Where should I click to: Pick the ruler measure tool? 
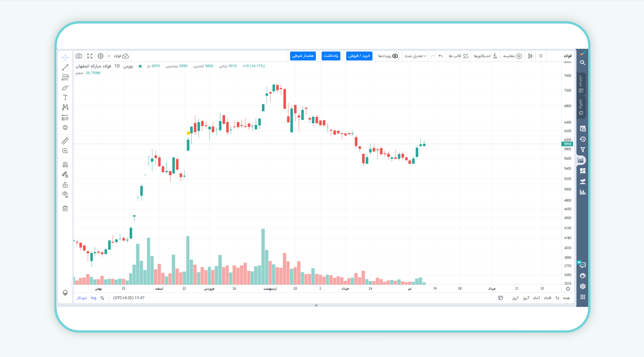65,141
